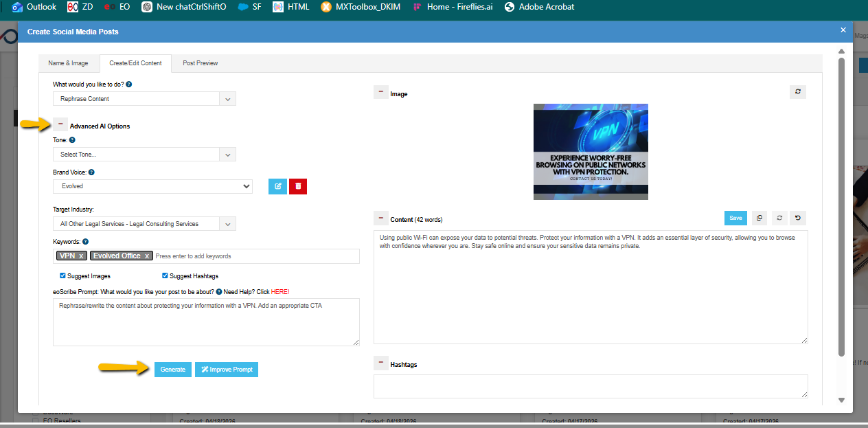Click into the Content text area
This screenshot has height=428, width=868.
point(591,286)
